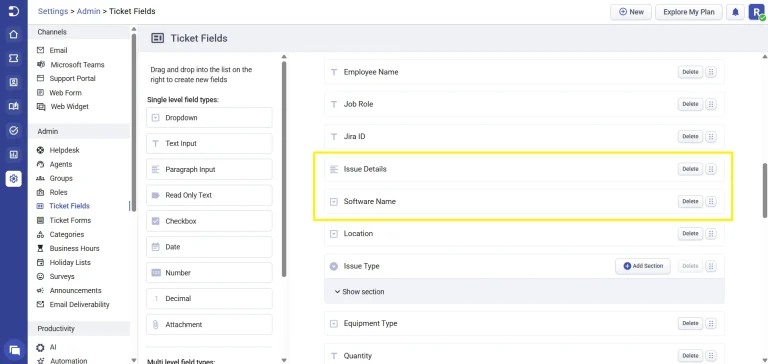Screen dimensions: 768x364
Task: Click the app logo at top left
Action: [x=14, y=11]
